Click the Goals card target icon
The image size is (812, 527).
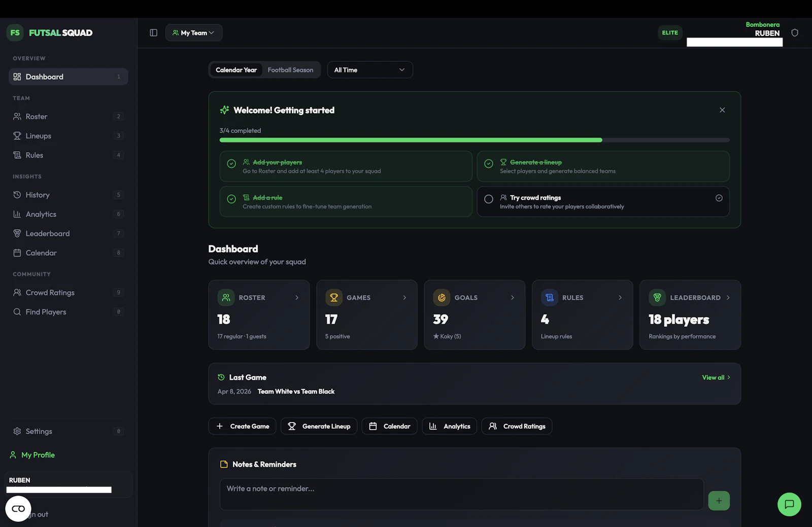(442, 298)
